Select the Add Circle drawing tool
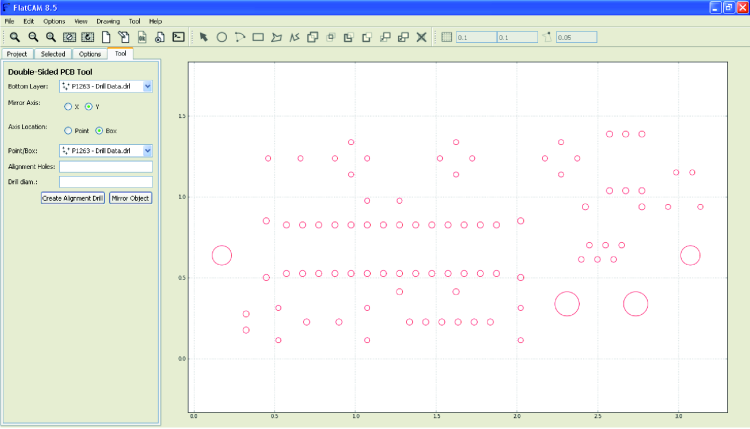Screen dimensions: 750x429 [221, 37]
